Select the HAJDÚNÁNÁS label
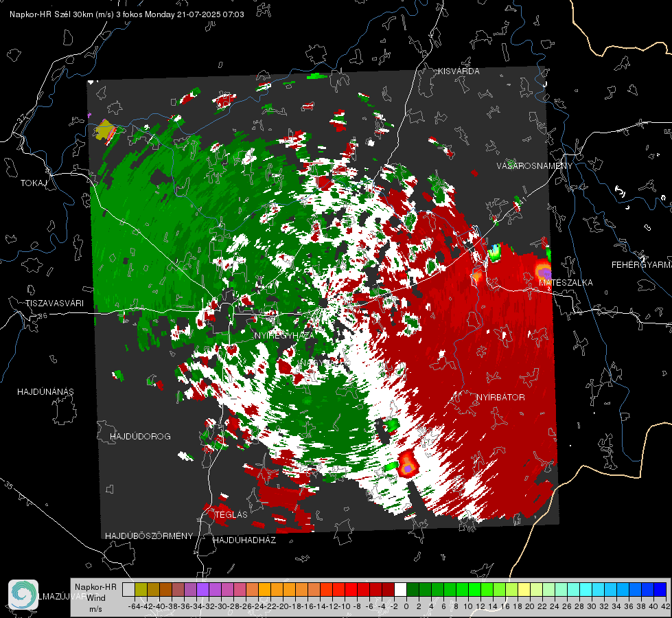Image resolution: width=672 pixels, height=618 pixels. pyautogui.click(x=45, y=391)
